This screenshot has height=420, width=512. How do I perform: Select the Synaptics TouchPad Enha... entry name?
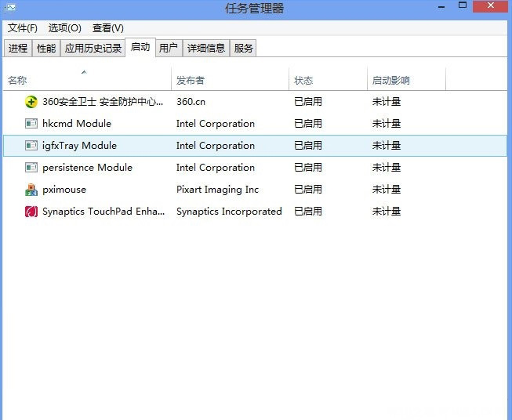point(103,212)
